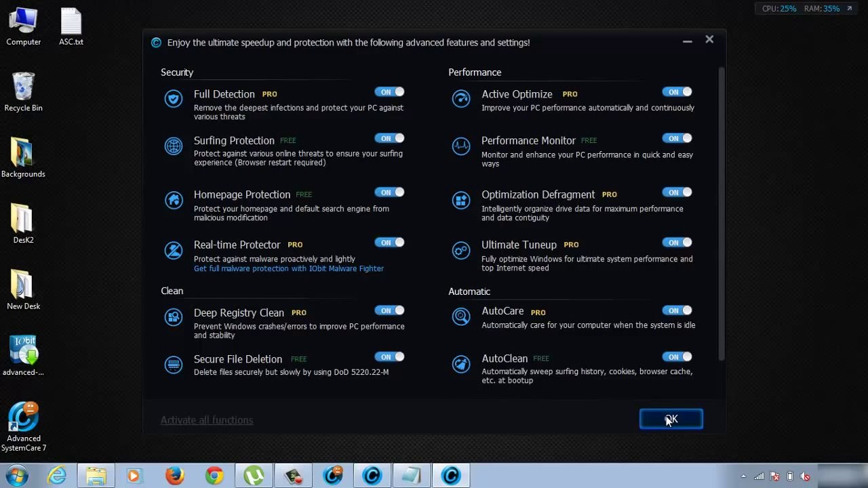Viewport: 868px width, 488px height.
Task: Select the IObit advanced- installer desktop icon
Action: pyautogui.click(x=23, y=356)
